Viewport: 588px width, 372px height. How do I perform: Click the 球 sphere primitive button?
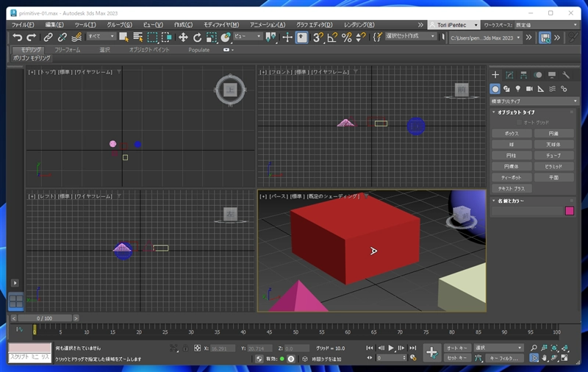pyautogui.click(x=512, y=144)
